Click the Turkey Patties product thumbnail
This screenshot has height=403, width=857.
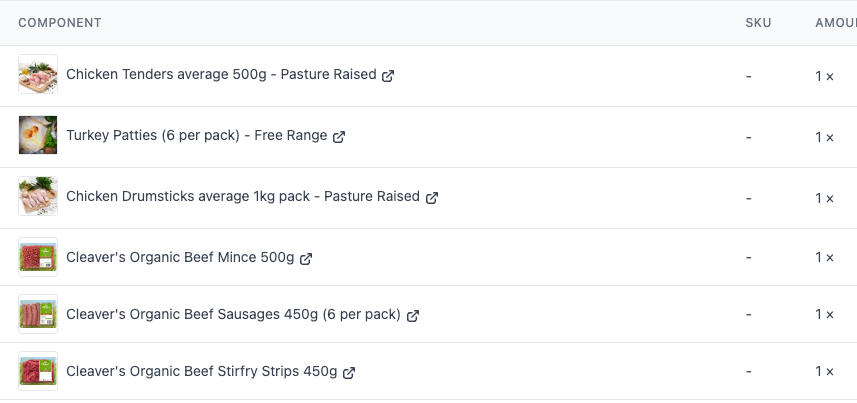(38, 136)
